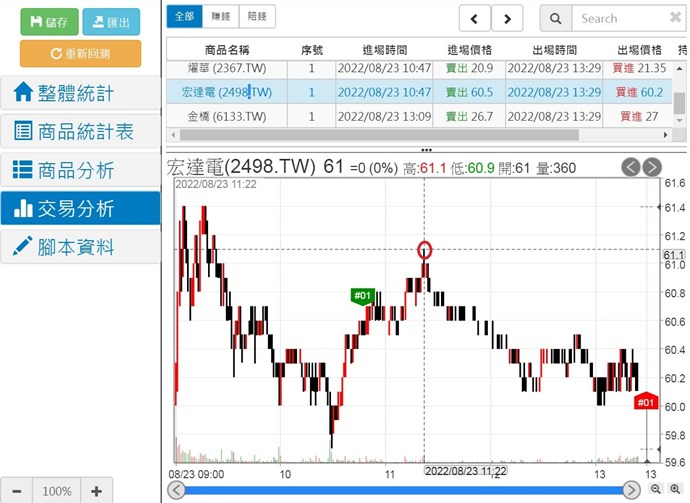Show previous chart with gray left circle arrow
690x503 pixels.
click(x=631, y=167)
